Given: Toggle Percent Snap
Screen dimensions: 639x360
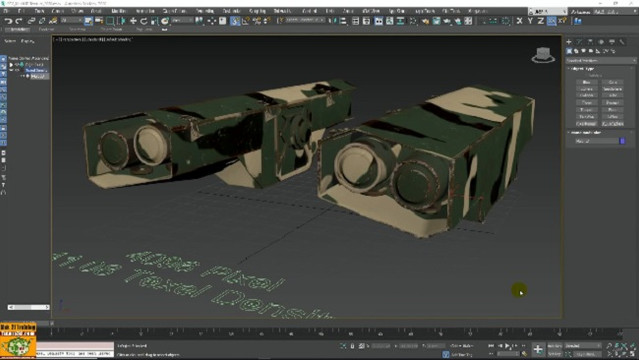Looking at the screenshot, I should (256, 21).
